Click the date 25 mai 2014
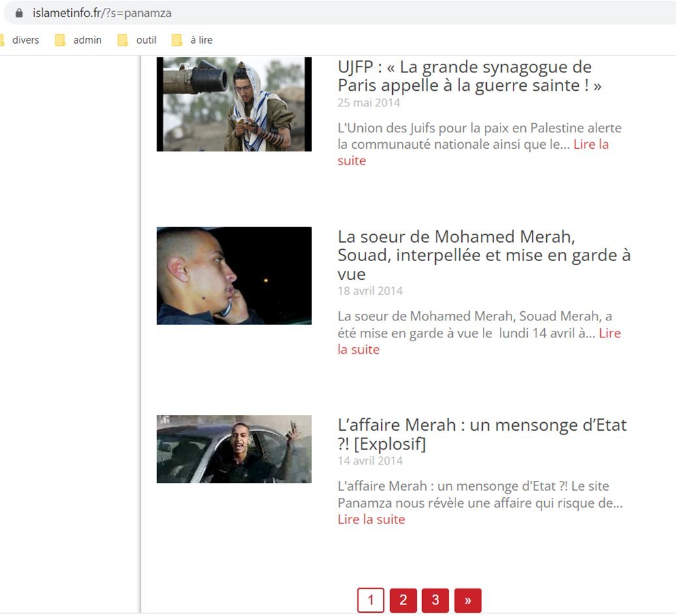 click(x=369, y=103)
